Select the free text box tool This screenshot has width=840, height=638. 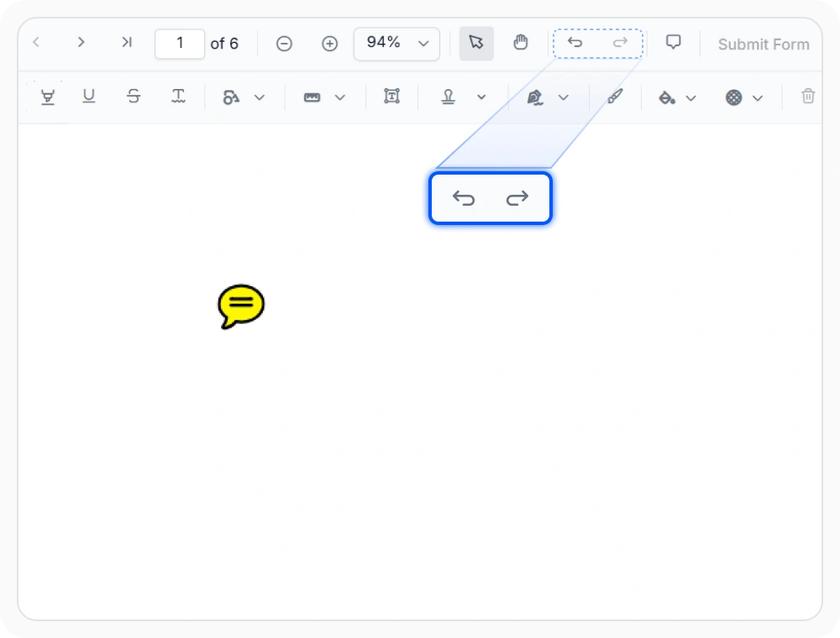(x=391, y=97)
